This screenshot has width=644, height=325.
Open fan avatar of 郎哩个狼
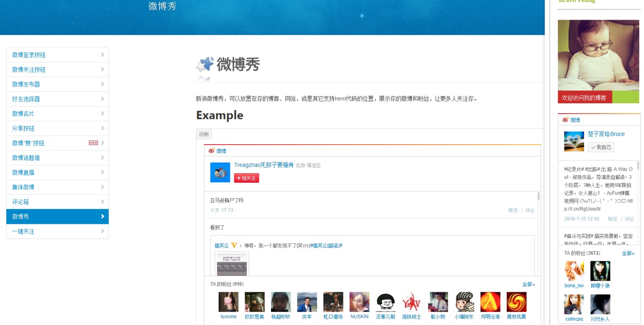pos(600,271)
